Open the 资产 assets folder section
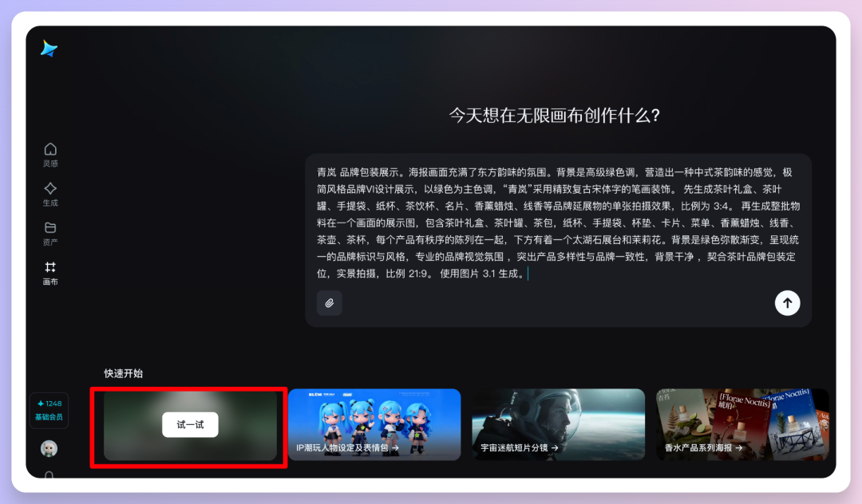The height and width of the screenshot is (504, 862). click(x=50, y=234)
